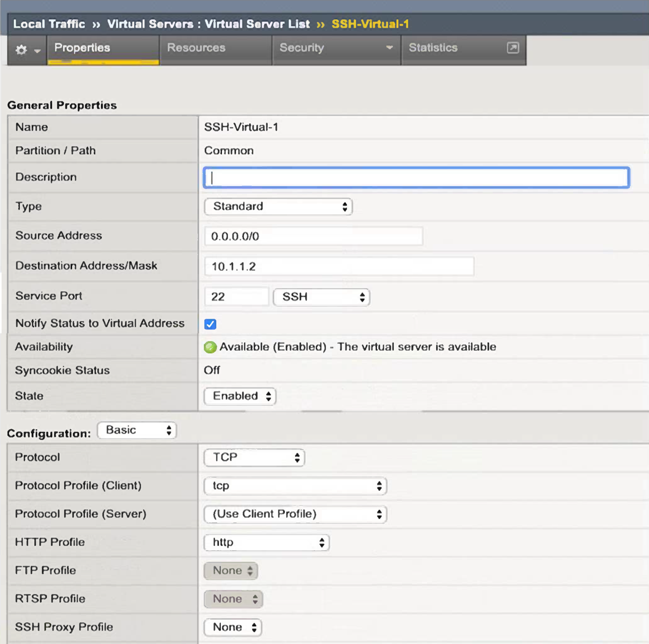The height and width of the screenshot is (644, 649).
Task: Click the Local Traffic breadcrumb
Action: pyautogui.click(x=49, y=24)
